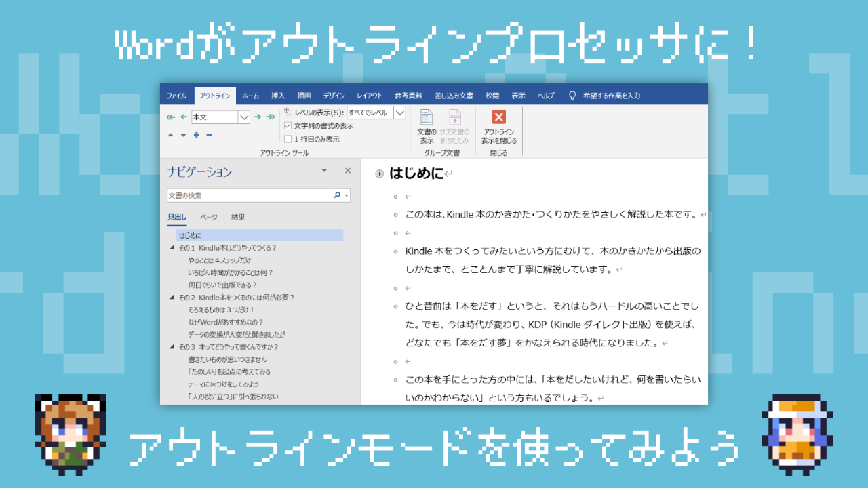Click outline bullet beside この本を手にとった paragraph
Screen dimensions: 868x488
[395, 380]
